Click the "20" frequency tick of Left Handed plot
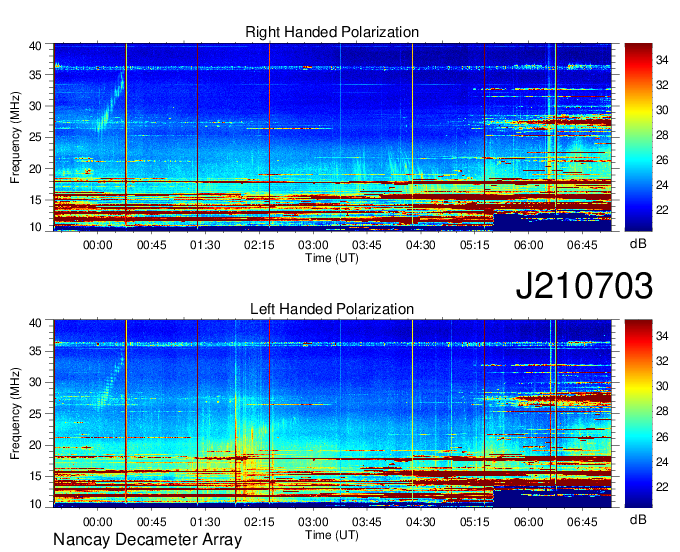Image resolution: width=680 pixels, height=552 pixels. click(x=36, y=445)
